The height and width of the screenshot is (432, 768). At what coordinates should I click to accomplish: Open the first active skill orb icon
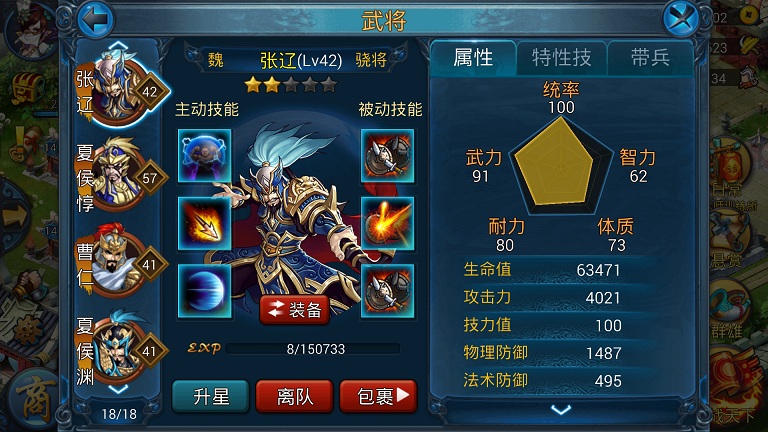(x=204, y=156)
